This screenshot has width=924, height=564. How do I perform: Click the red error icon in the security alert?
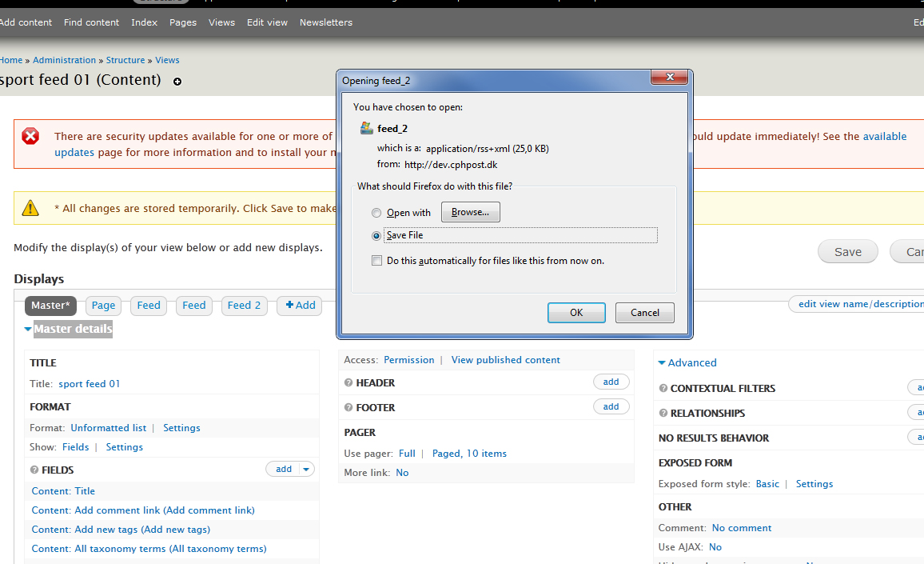(x=30, y=137)
